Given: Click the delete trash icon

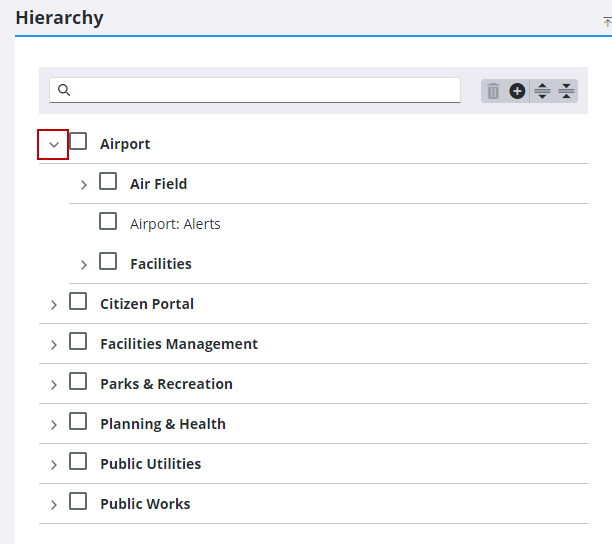Looking at the screenshot, I should 493,91.
